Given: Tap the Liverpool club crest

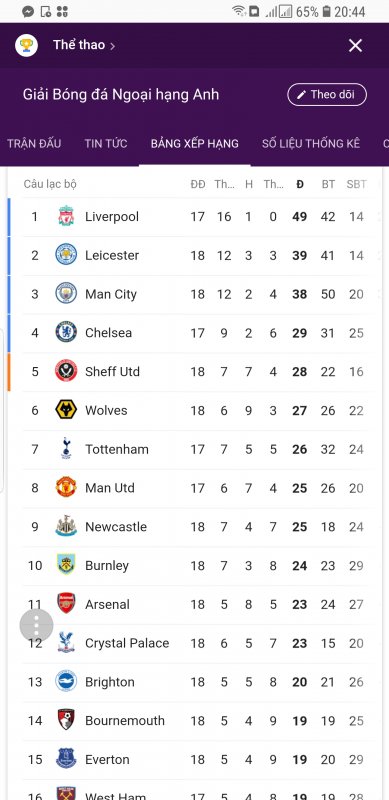Looking at the screenshot, I should tap(66, 216).
